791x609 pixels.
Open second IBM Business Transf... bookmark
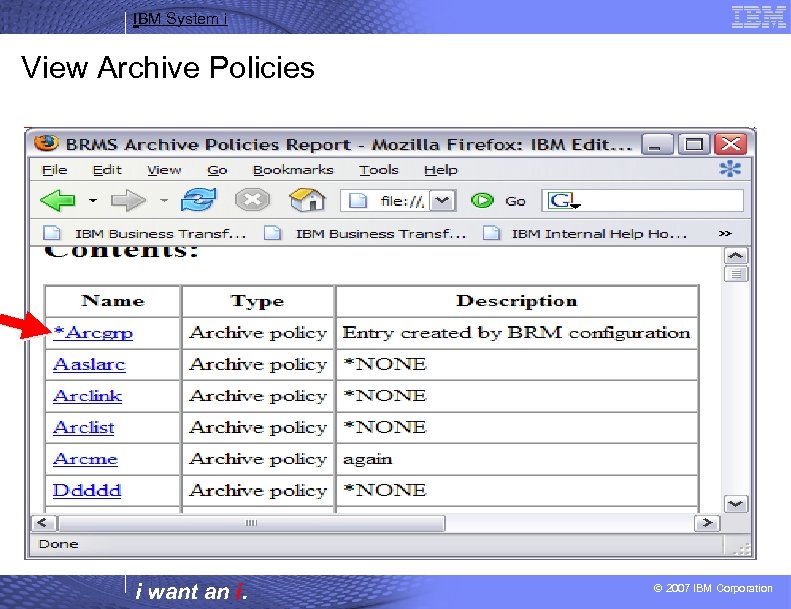point(365,234)
